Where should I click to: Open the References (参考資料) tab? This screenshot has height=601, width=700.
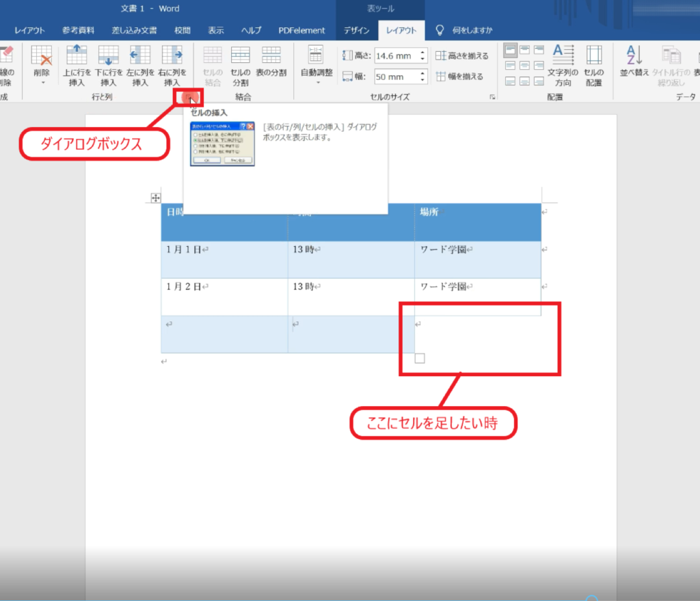pos(78,30)
